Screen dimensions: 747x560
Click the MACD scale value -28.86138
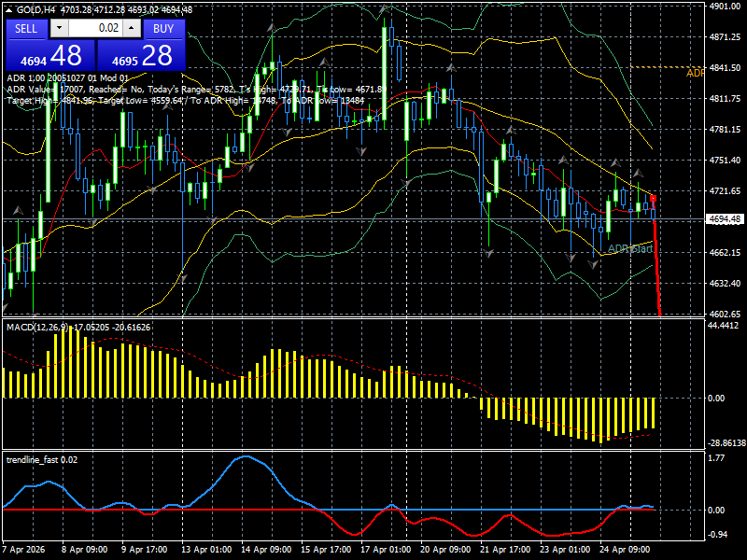(x=726, y=442)
